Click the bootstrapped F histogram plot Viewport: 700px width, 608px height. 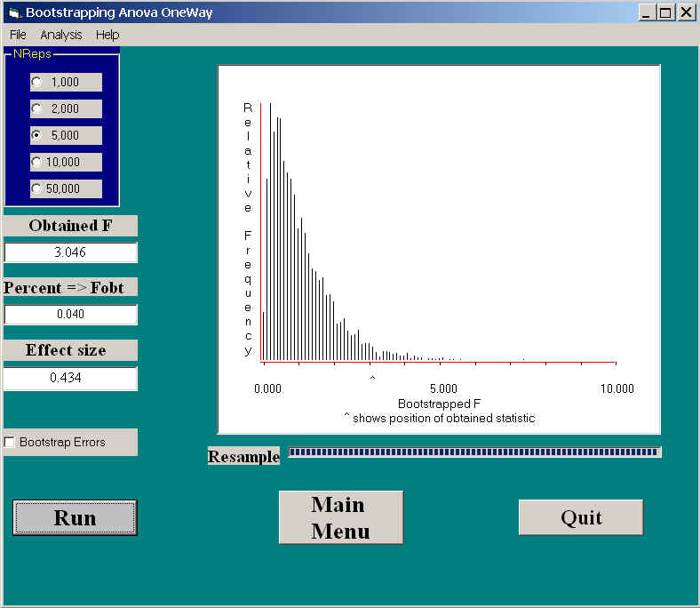point(439,240)
